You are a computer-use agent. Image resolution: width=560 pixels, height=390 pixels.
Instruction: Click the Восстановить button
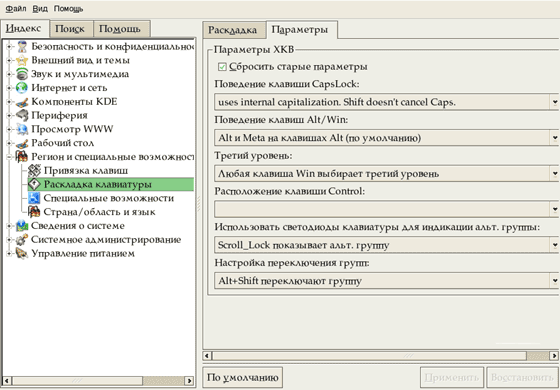coord(522,377)
